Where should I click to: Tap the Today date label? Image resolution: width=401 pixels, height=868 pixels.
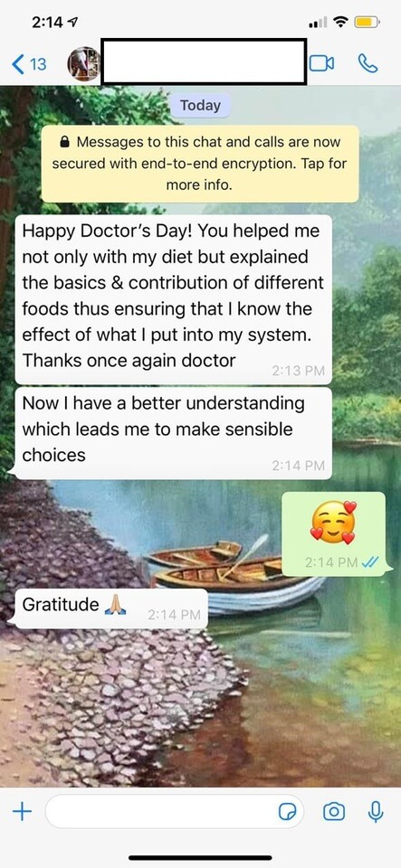(200, 105)
